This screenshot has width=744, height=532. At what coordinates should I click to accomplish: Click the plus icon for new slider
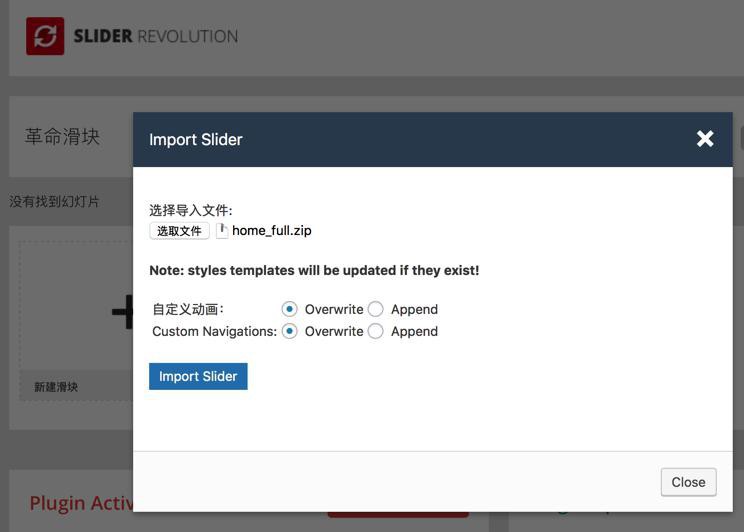click(122, 312)
